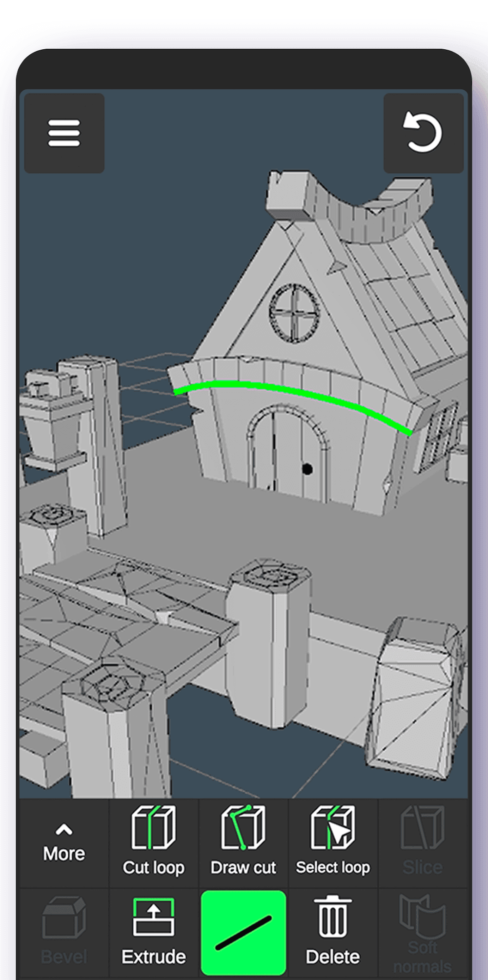Tap the arched door of the house
Image resolution: width=488 pixels, height=980 pixels.
click(x=288, y=454)
